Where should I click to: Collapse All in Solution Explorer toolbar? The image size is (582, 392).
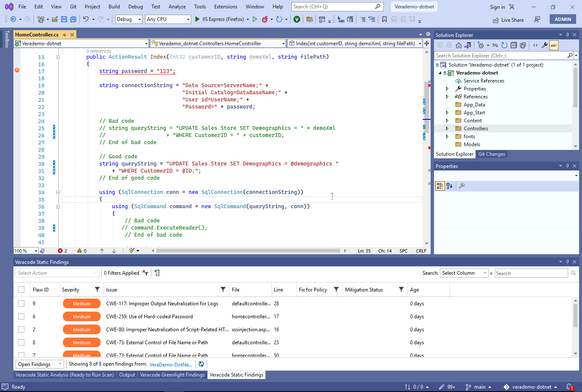[x=514, y=45]
